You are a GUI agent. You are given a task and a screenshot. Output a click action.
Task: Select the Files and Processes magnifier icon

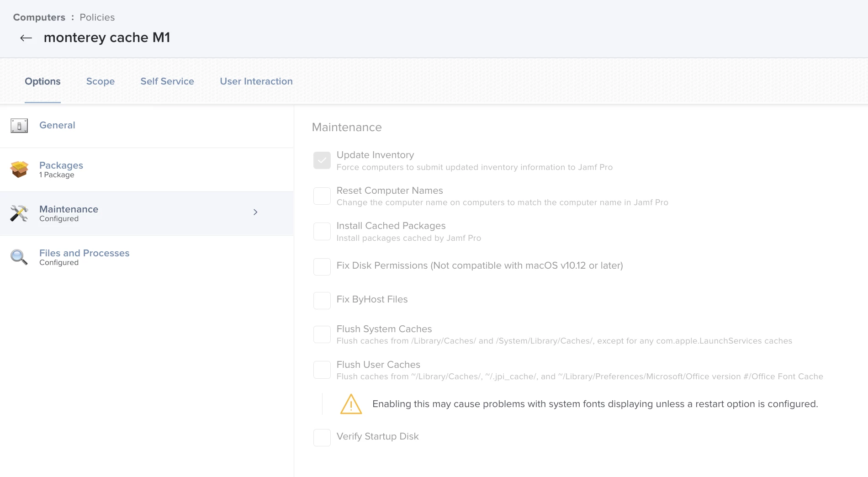(19, 257)
